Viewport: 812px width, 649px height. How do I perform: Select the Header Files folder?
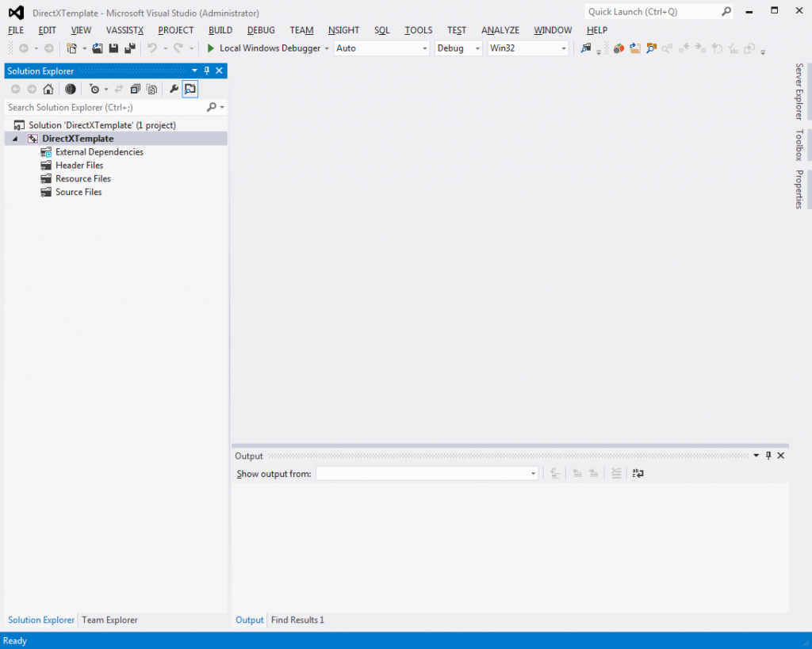[x=79, y=166]
